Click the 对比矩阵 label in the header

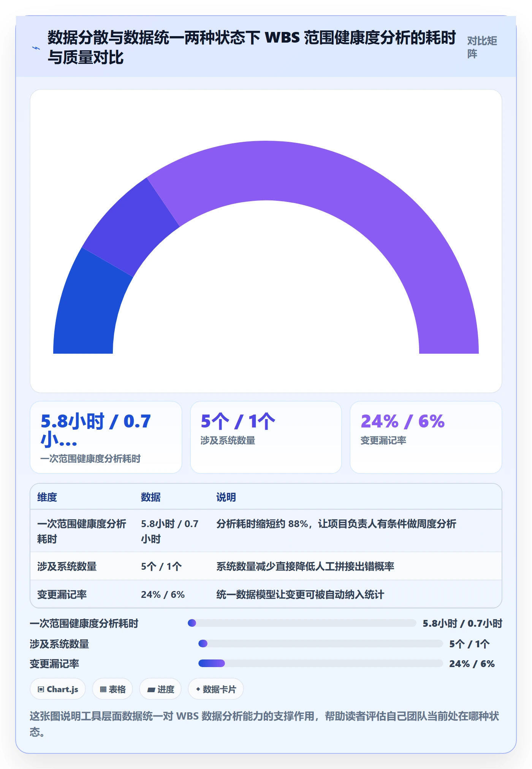pos(482,47)
